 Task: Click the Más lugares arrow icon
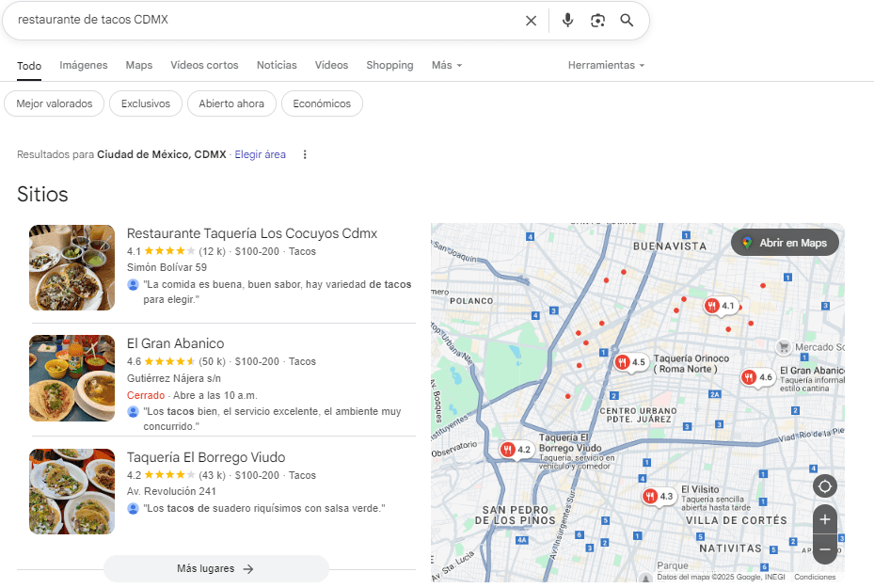(248, 569)
